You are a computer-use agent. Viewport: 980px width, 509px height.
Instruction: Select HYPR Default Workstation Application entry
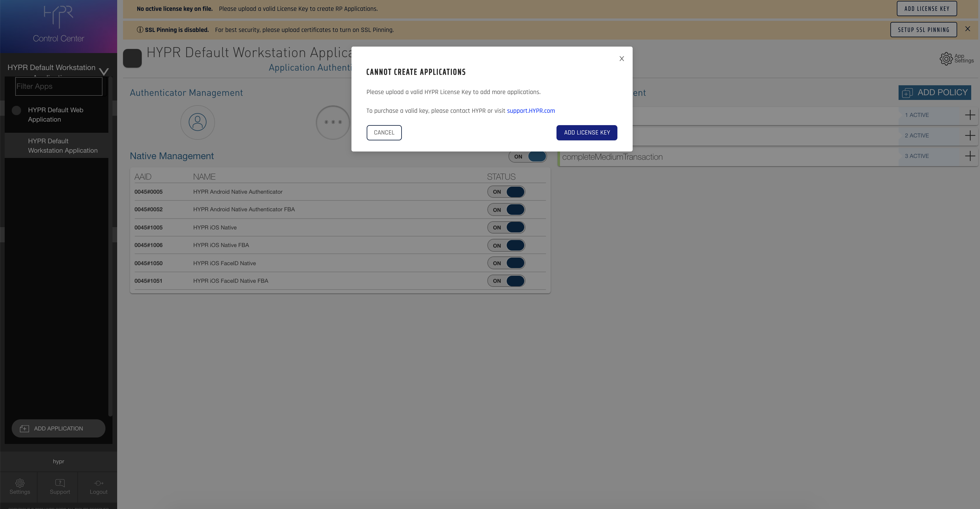[63, 146]
